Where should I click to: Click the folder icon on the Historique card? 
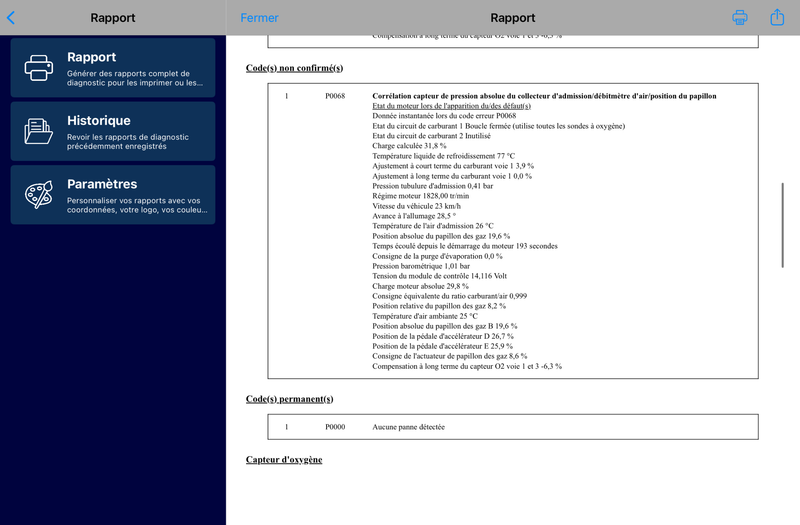tap(39, 131)
